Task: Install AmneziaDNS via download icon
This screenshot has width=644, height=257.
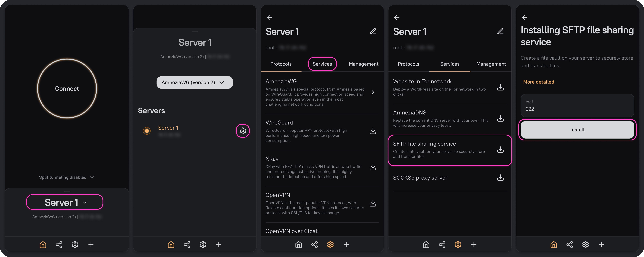Action: pos(500,118)
